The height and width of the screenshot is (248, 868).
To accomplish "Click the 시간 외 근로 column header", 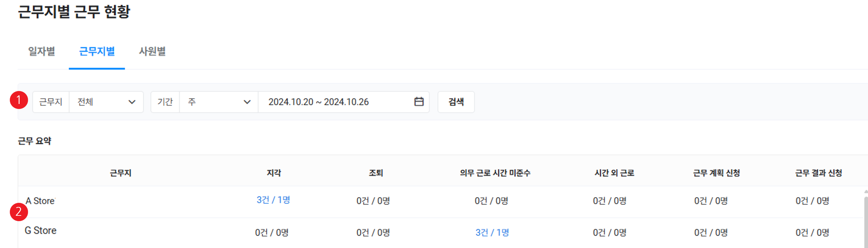I will 614,173.
